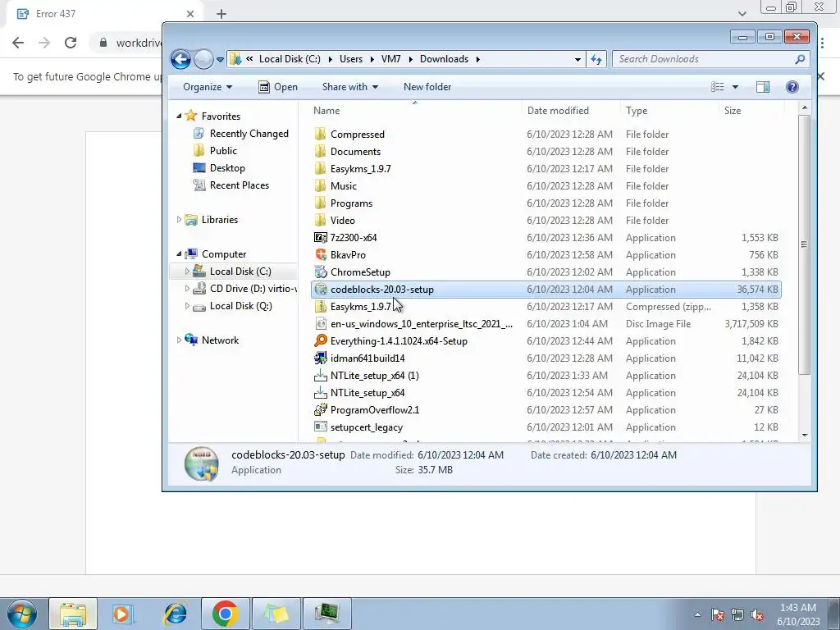
Task: Refresh the Downloads folder view
Action: (596, 59)
